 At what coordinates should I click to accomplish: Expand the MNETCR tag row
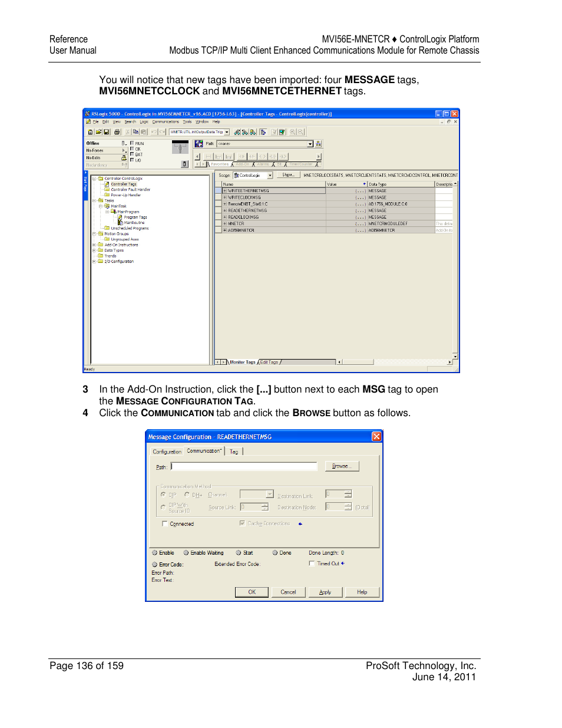click(x=224, y=223)
